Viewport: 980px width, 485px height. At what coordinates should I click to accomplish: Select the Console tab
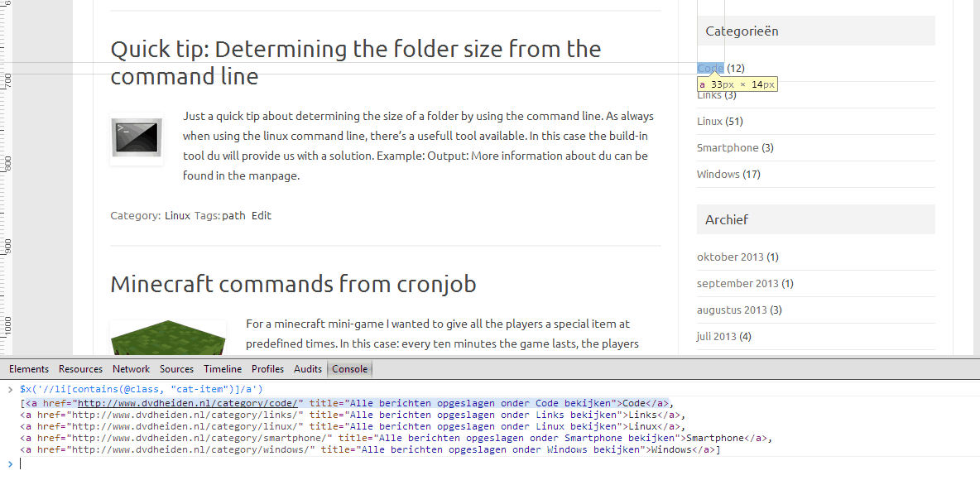[x=349, y=369]
